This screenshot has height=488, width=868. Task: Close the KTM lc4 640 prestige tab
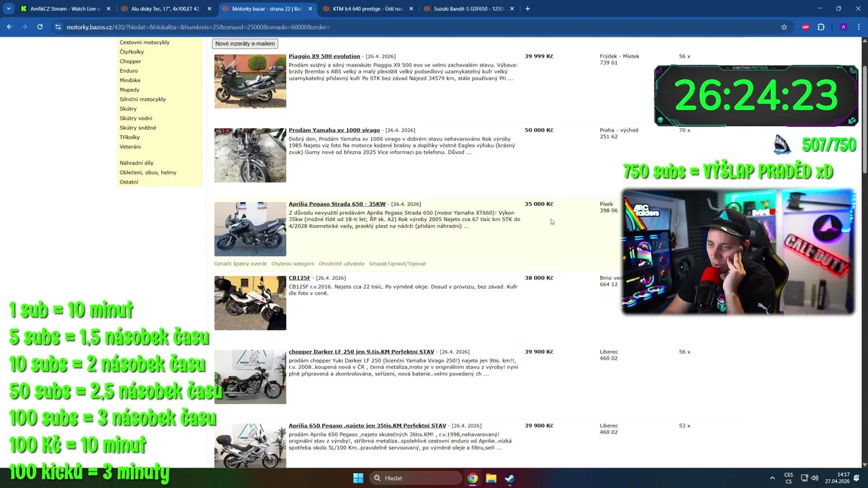411,9
